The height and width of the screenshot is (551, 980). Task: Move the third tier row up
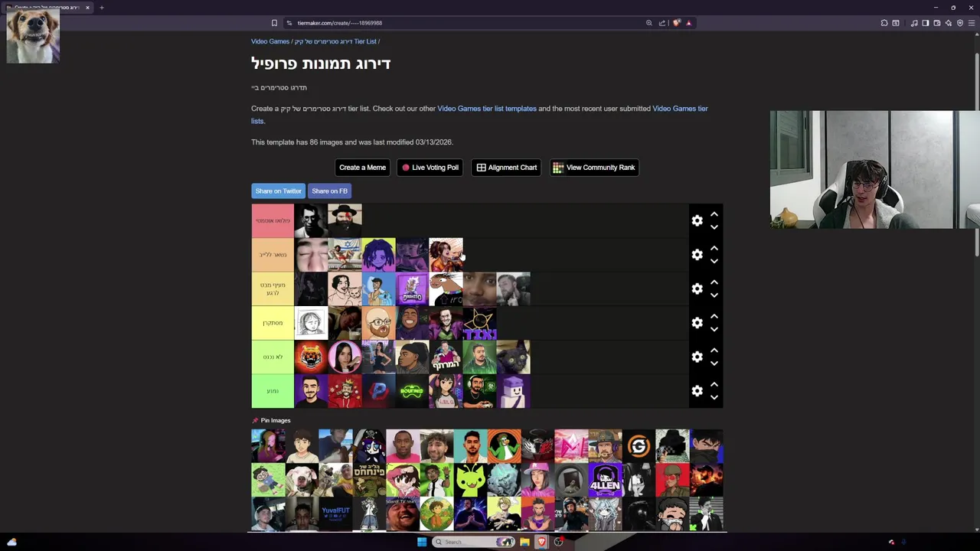tap(714, 282)
